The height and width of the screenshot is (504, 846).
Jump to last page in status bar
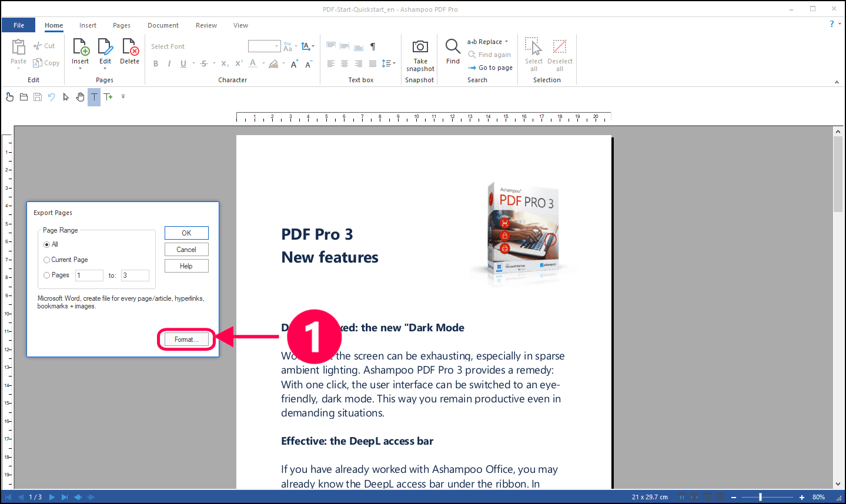pos(65,497)
